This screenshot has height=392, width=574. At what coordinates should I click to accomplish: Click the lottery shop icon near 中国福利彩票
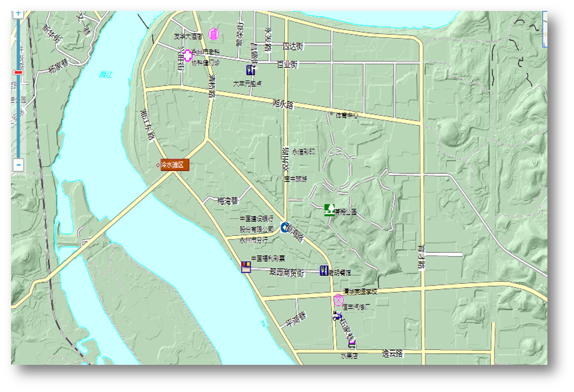tap(246, 267)
